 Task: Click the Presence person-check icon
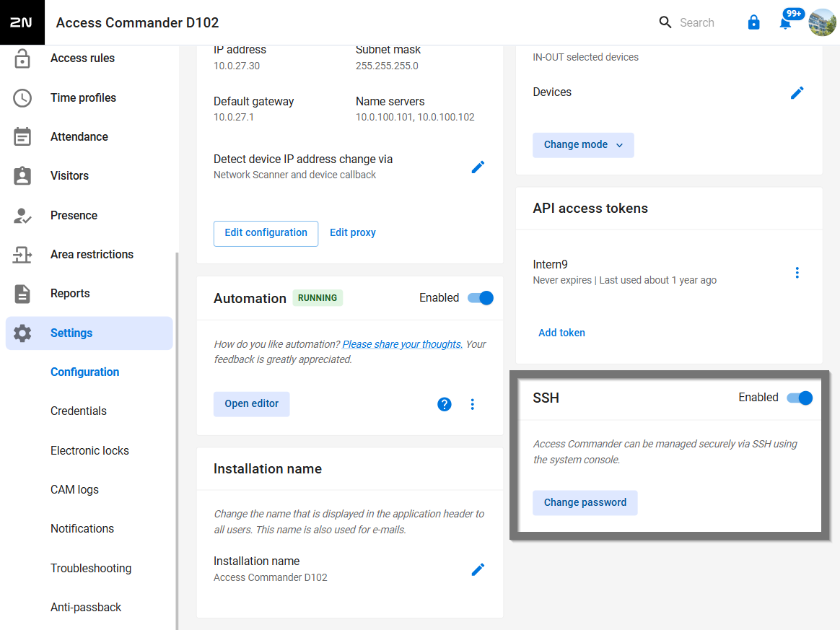[22, 215]
